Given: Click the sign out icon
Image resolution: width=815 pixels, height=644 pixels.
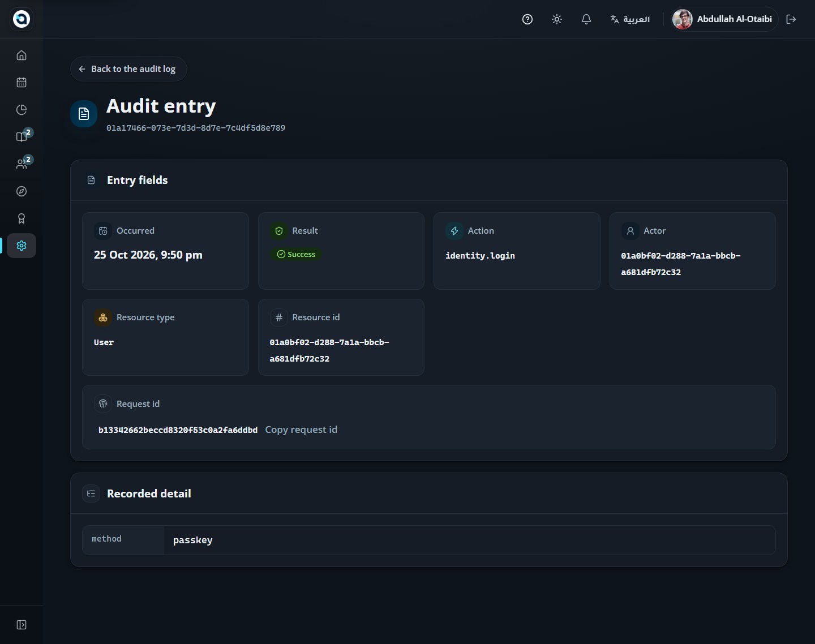Looking at the screenshot, I should pyautogui.click(x=791, y=19).
